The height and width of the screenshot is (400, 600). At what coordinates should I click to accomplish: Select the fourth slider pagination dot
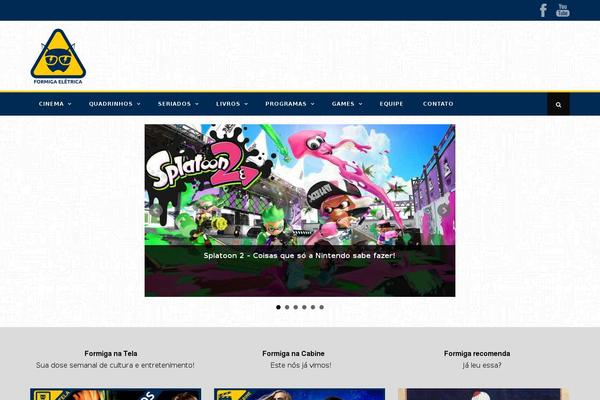pyautogui.click(x=304, y=307)
